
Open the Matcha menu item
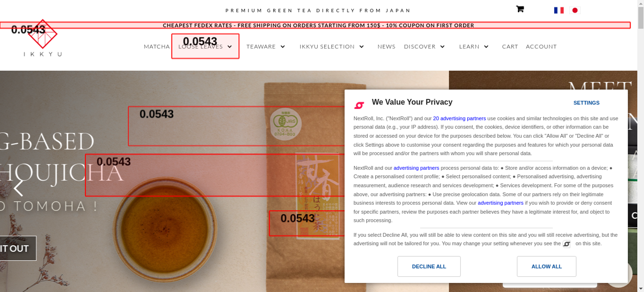[x=156, y=47]
